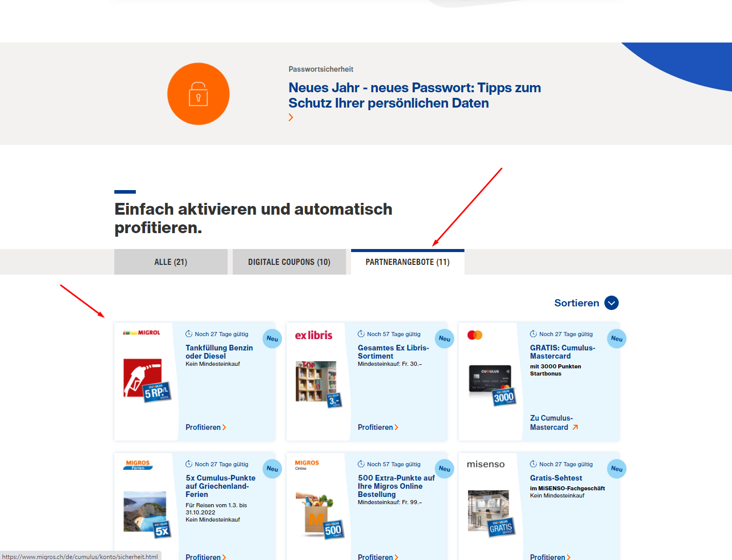Switch to the Alle (21) tab
Viewport: 732px width, 560px height.
[x=171, y=262]
